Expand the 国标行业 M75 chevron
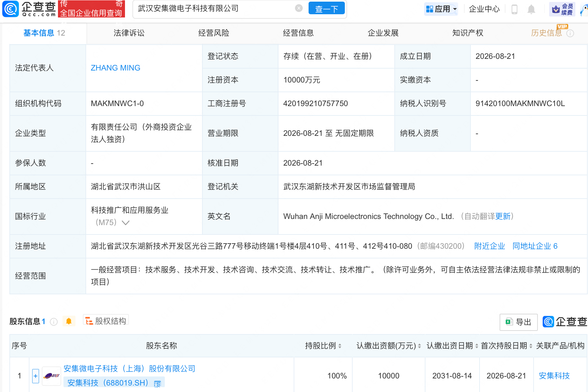The height and width of the screenshot is (392, 588). tap(125, 223)
